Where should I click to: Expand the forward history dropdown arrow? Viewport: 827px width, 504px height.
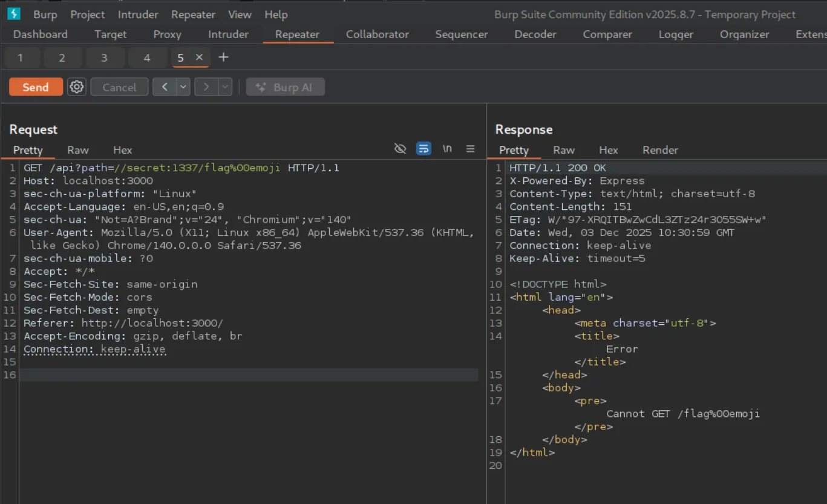(x=225, y=87)
